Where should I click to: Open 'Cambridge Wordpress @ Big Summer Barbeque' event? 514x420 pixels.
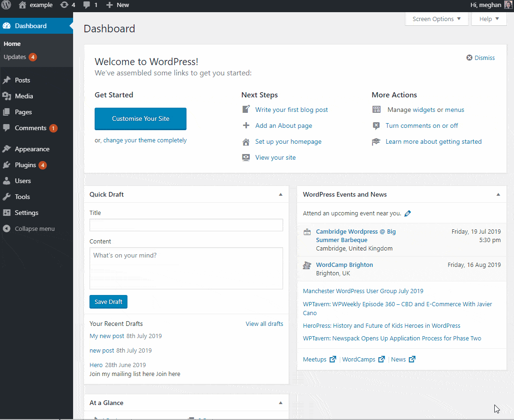tap(356, 236)
